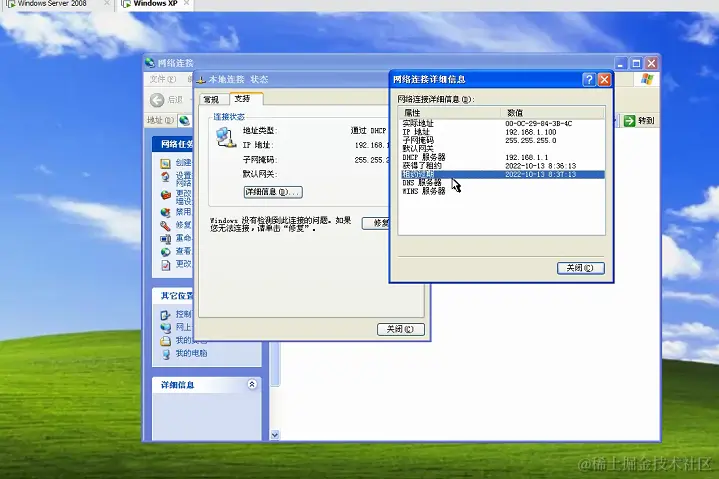Click the back arrow icon in 网络连接 toolbar
The image size is (719, 479).
tap(157, 100)
